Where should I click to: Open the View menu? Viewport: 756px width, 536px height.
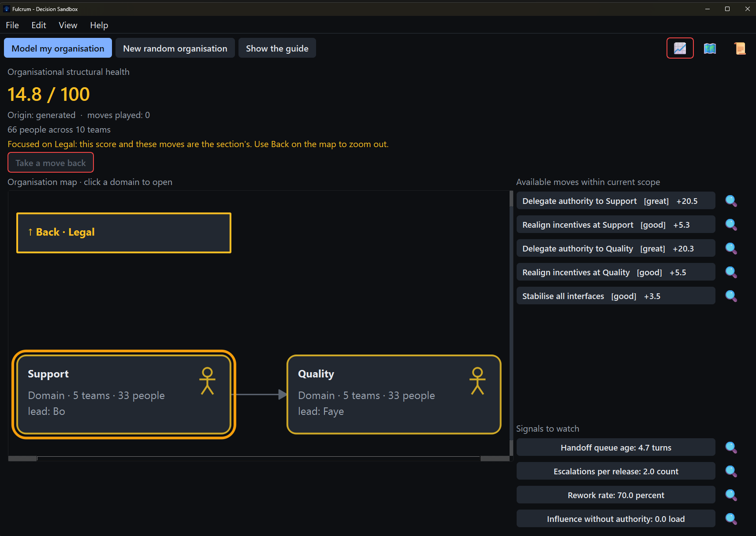coord(68,25)
